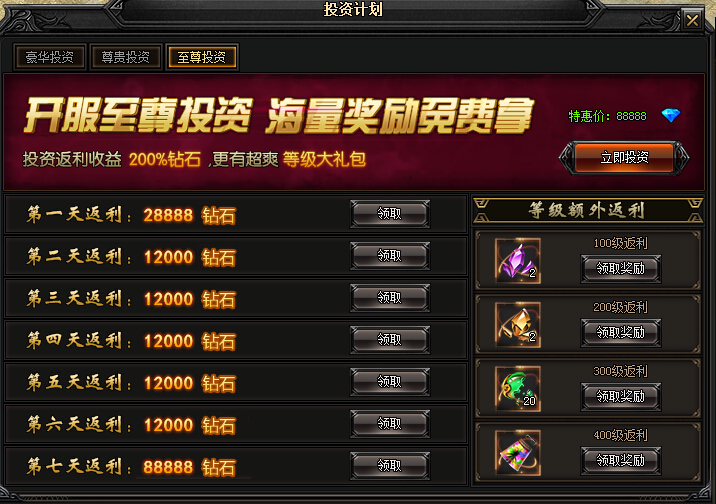Image resolution: width=716 pixels, height=504 pixels.
Task: Switch to the 尊贵投资 tab
Action: pyautogui.click(x=126, y=57)
